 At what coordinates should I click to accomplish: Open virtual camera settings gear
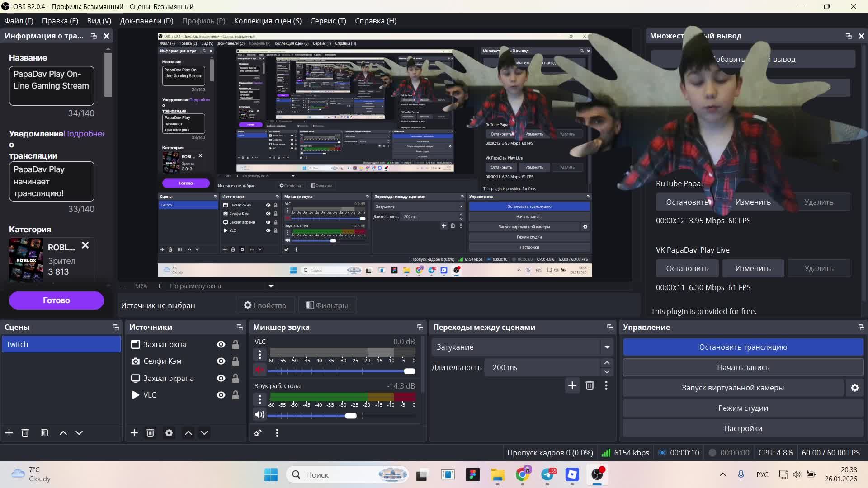tap(854, 388)
